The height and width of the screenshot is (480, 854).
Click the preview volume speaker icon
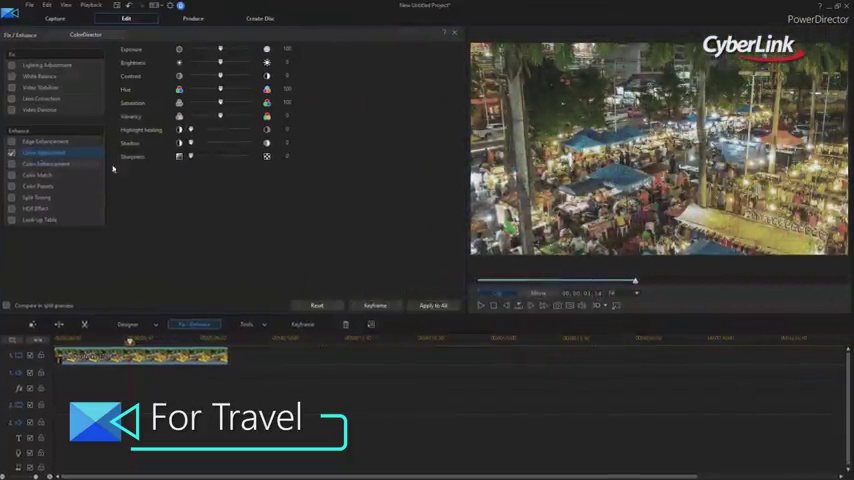pos(582,305)
